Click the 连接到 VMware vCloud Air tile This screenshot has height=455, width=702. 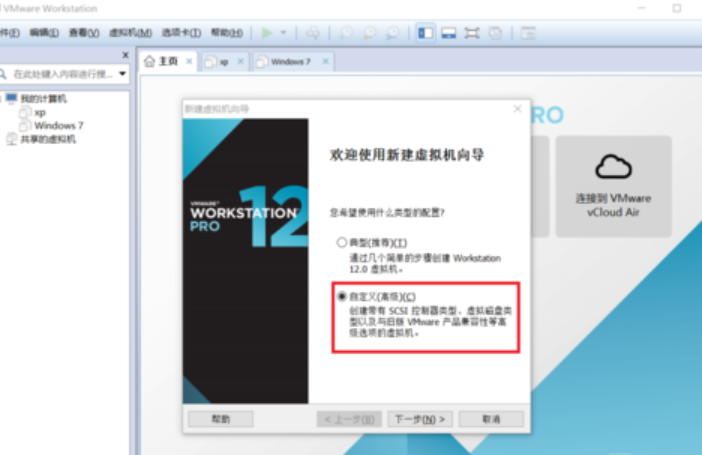point(613,187)
